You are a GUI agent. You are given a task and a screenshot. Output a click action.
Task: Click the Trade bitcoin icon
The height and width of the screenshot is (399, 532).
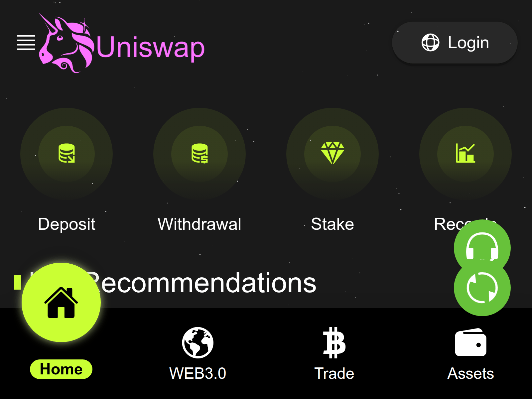coord(334,343)
